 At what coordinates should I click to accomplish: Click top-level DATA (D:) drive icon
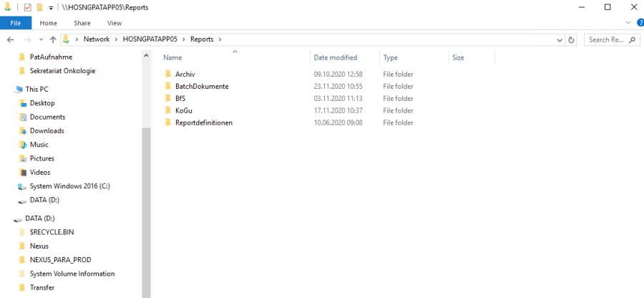[18, 218]
